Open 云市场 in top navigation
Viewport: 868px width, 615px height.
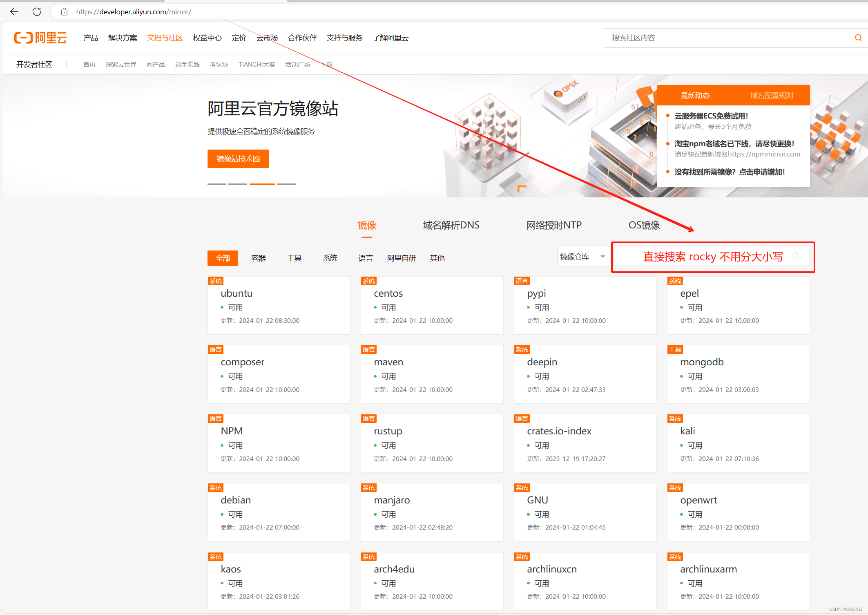coord(267,38)
